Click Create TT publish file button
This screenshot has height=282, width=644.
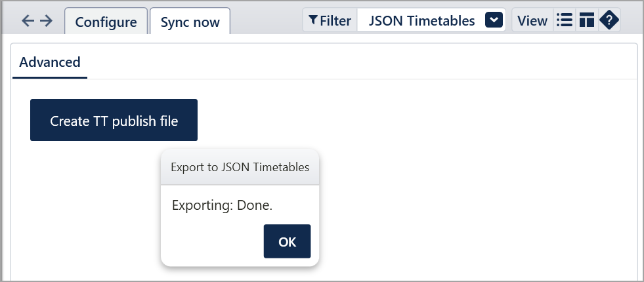click(114, 120)
